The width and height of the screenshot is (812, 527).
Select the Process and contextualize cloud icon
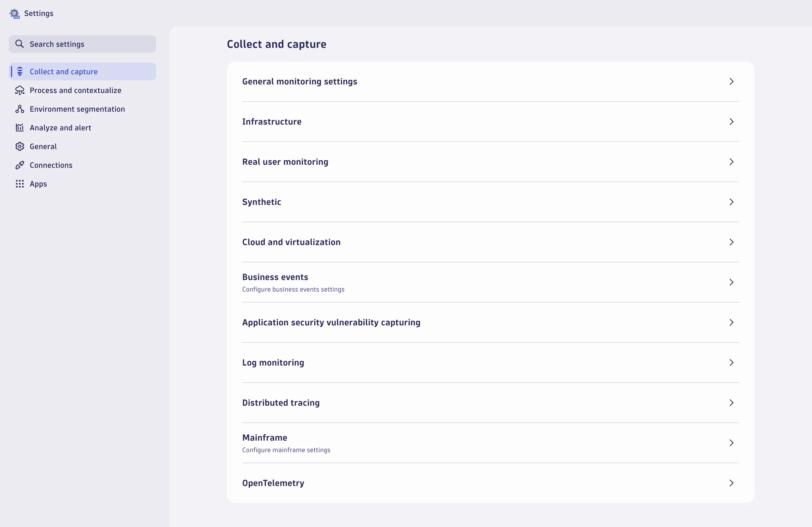(x=20, y=90)
